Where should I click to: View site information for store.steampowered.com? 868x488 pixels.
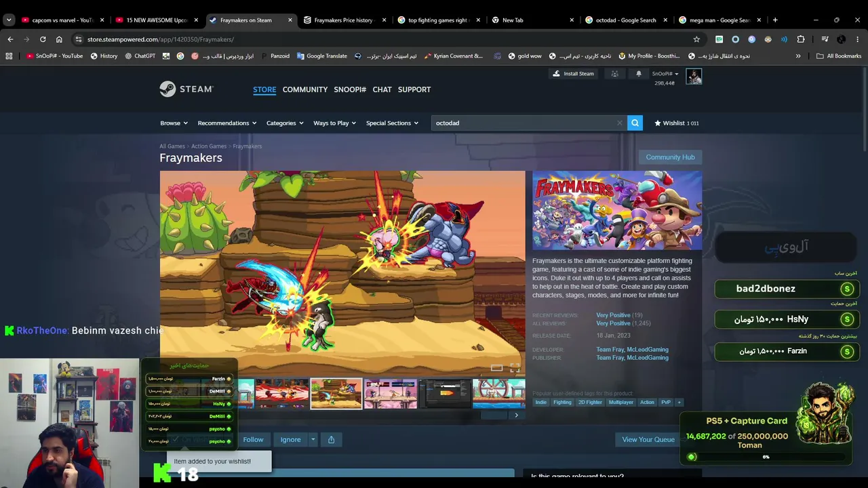(x=78, y=39)
